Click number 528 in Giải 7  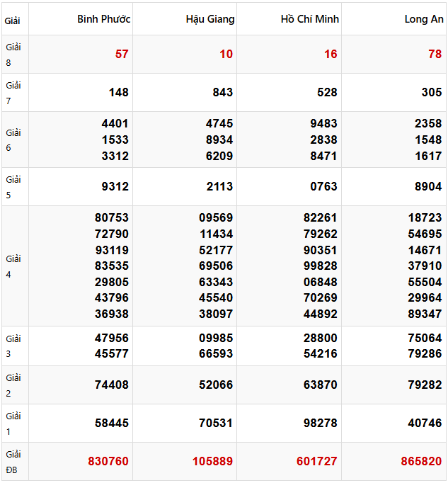coord(327,92)
